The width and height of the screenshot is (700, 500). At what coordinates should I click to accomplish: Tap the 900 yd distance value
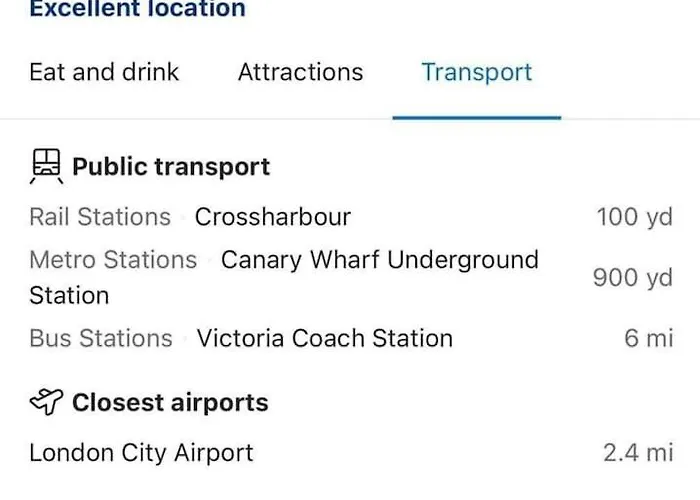coord(633,278)
